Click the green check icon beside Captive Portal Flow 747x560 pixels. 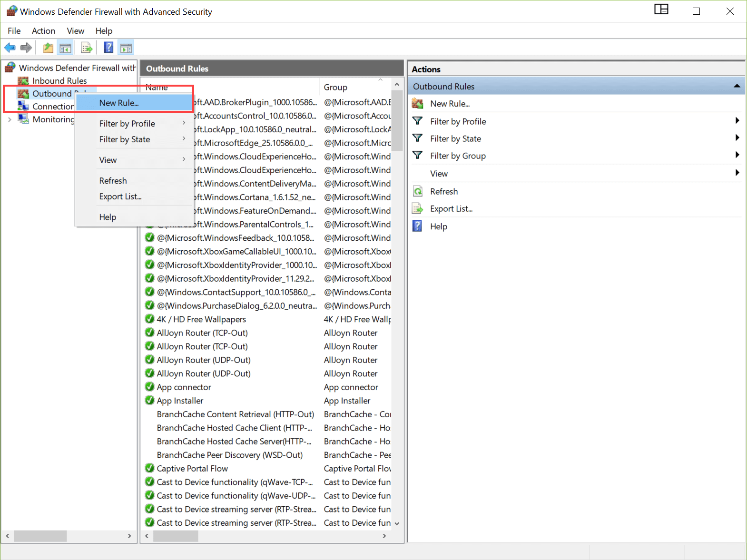[149, 468]
